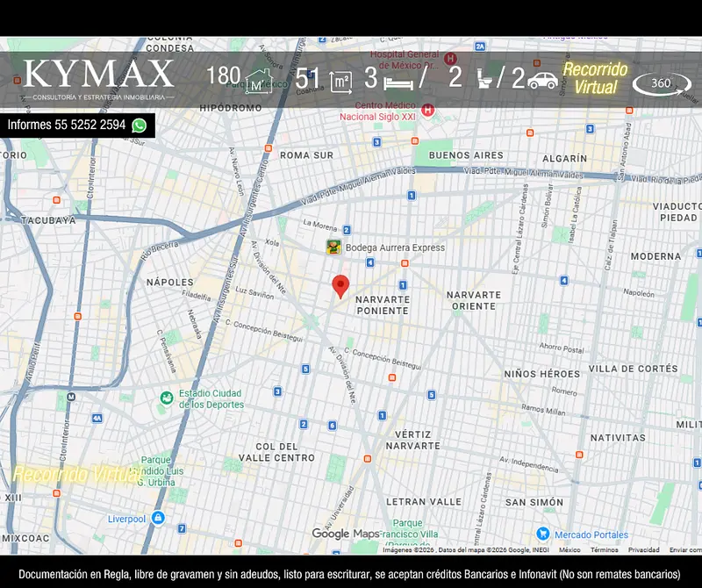Click the faded Recorrido Virtual text lower left

75,475
